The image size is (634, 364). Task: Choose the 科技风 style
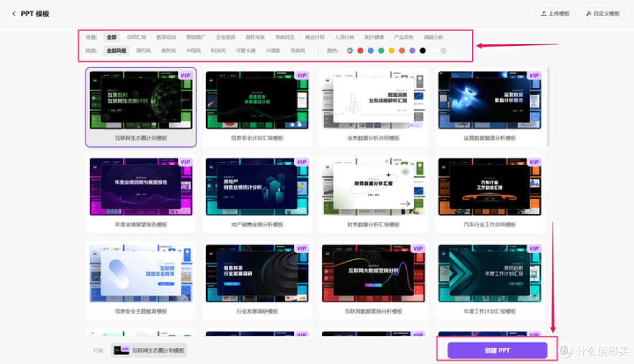[x=218, y=50]
